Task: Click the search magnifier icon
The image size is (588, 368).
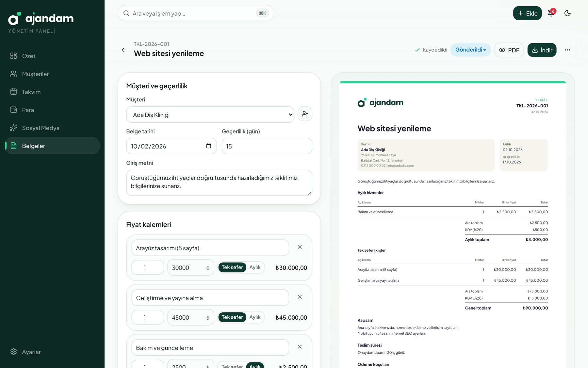Action: (126, 13)
